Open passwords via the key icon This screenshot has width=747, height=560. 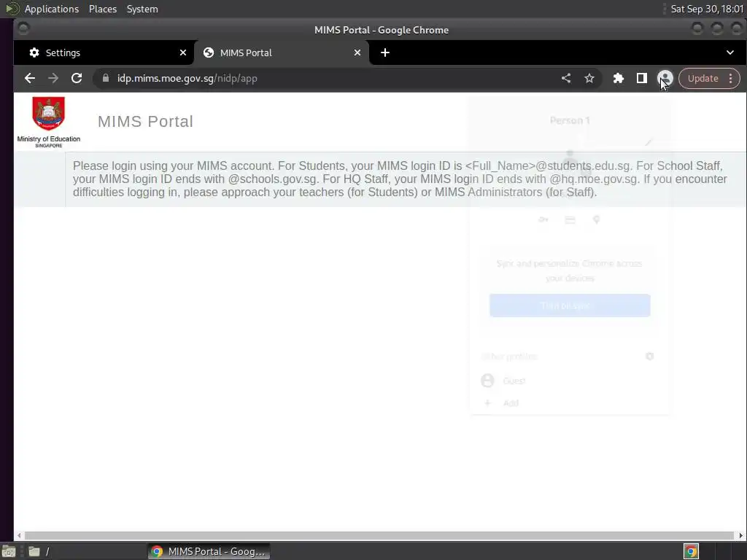pyautogui.click(x=543, y=219)
